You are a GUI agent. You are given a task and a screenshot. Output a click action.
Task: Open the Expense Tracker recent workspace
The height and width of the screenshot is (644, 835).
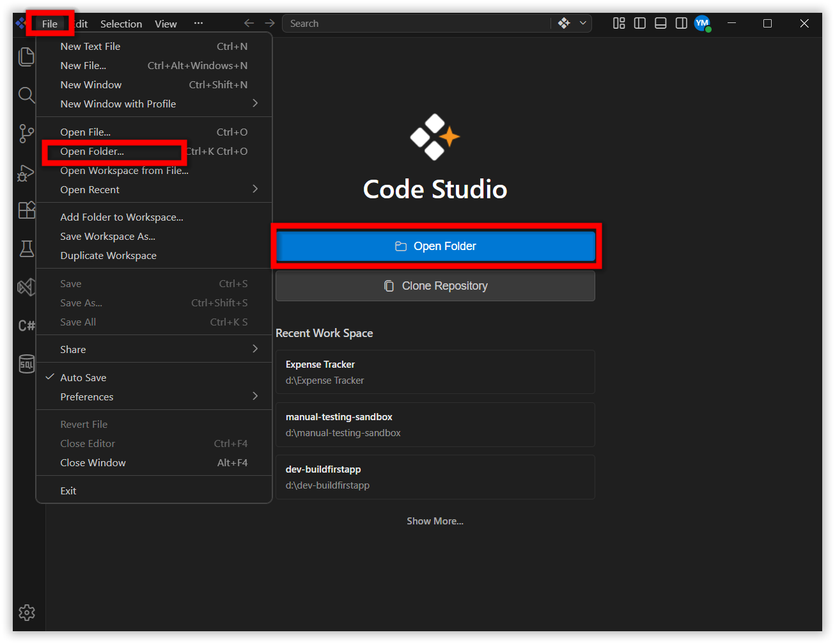pyautogui.click(x=435, y=372)
